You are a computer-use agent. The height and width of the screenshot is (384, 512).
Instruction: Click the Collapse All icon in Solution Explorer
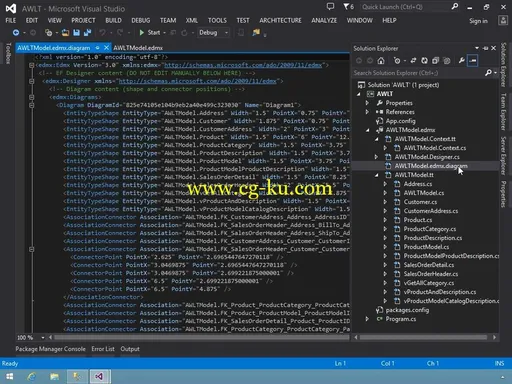[435, 60]
